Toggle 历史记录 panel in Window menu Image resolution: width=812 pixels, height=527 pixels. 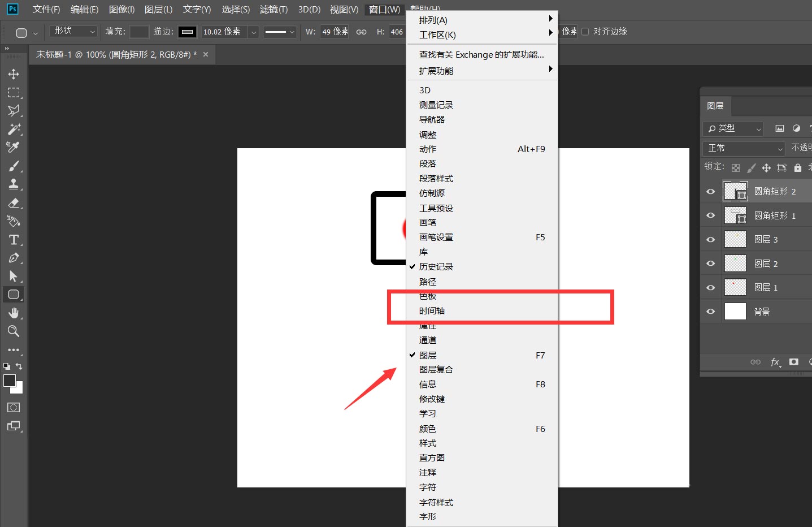coord(482,266)
